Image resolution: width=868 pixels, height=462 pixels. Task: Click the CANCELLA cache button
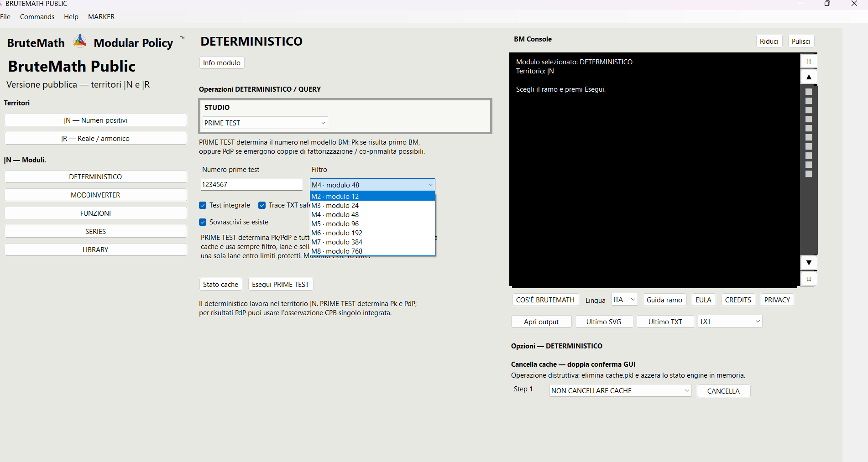[x=723, y=391]
